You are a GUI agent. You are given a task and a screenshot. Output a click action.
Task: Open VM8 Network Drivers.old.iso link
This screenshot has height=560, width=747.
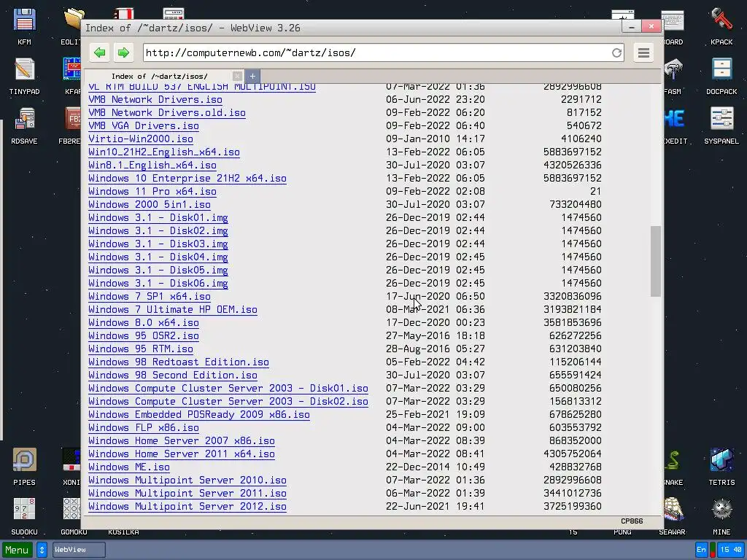167,113
